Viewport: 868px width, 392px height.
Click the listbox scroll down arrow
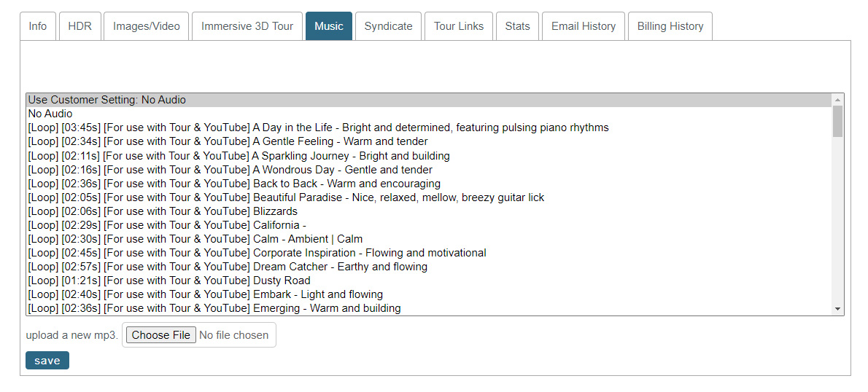837,308
